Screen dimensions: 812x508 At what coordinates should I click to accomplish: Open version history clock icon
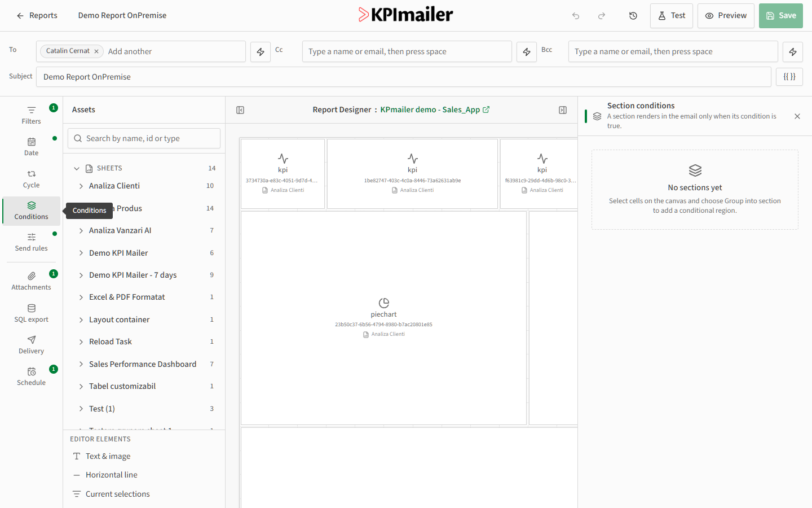[x=633, y=16]
